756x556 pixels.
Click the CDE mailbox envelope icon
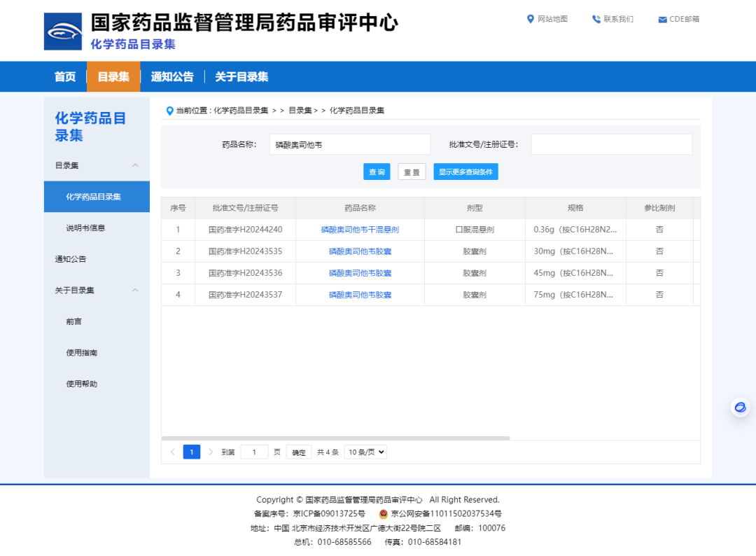click(x=662, y=20)
